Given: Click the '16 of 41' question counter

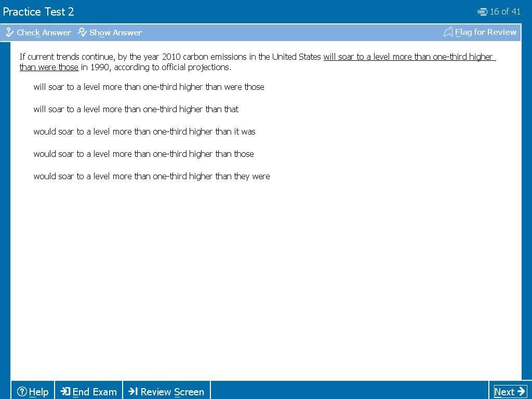Looking at the screenshot, I should tap(505, 12).
